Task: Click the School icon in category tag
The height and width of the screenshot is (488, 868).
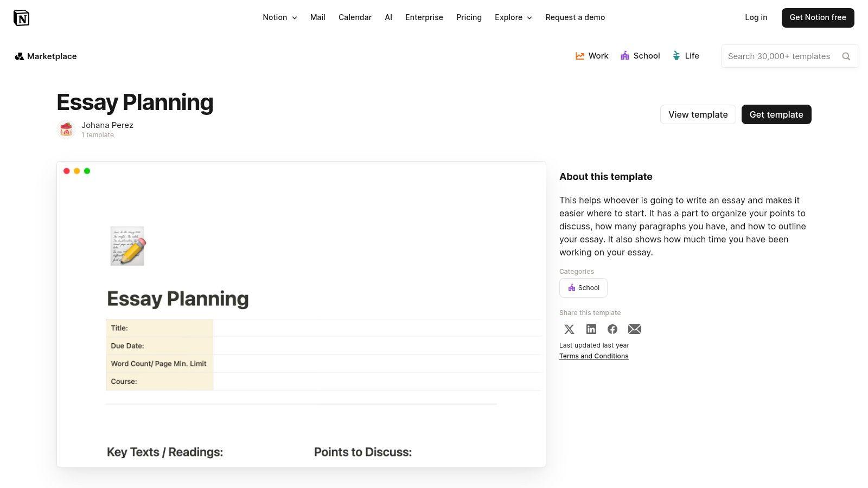Action: point(571,288)
